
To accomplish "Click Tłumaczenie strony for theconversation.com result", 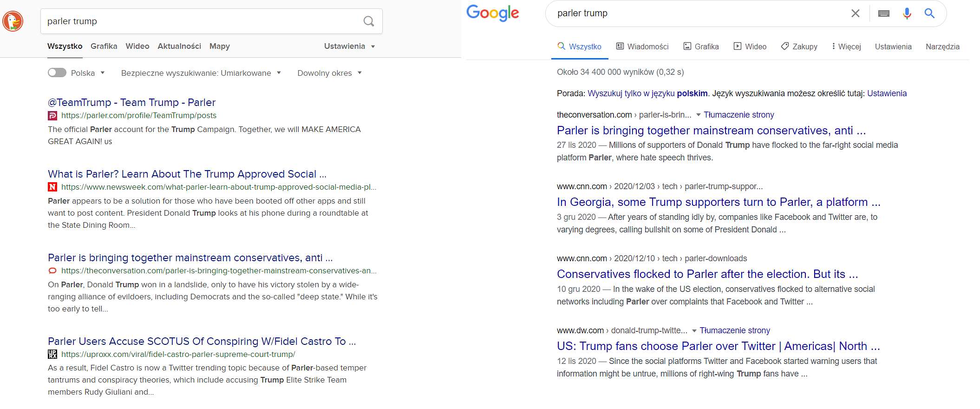I will [739, 115].
